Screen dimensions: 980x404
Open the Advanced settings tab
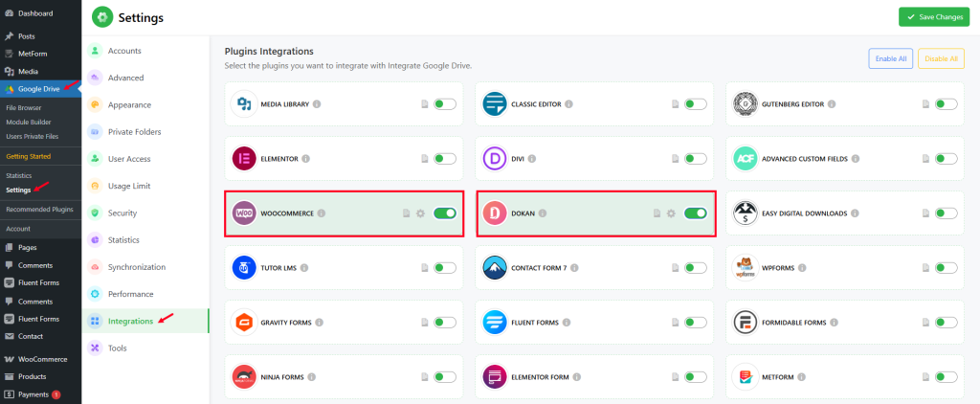pos(145,78)
